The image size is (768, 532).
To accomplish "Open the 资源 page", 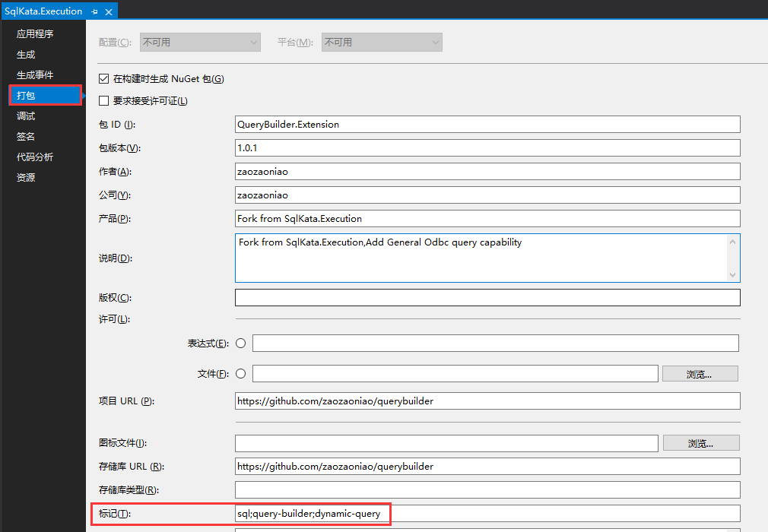I will coord(25,178).
